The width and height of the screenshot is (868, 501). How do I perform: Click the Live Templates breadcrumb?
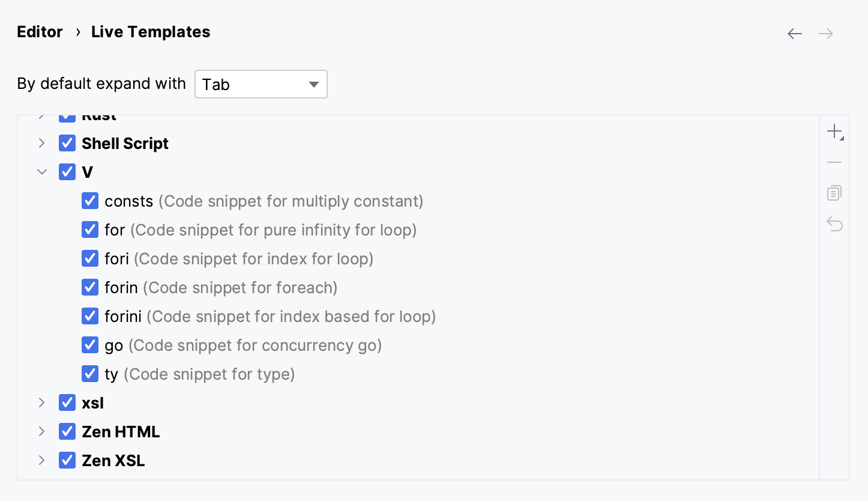[x=150, y=31]
